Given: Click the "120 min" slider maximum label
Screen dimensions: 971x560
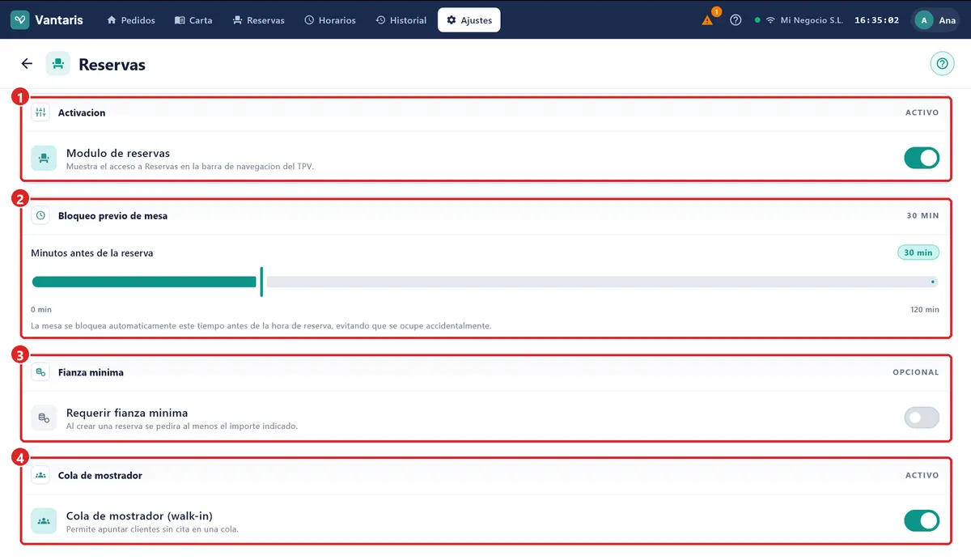Looking at the screenshot, I should (925, 309).
